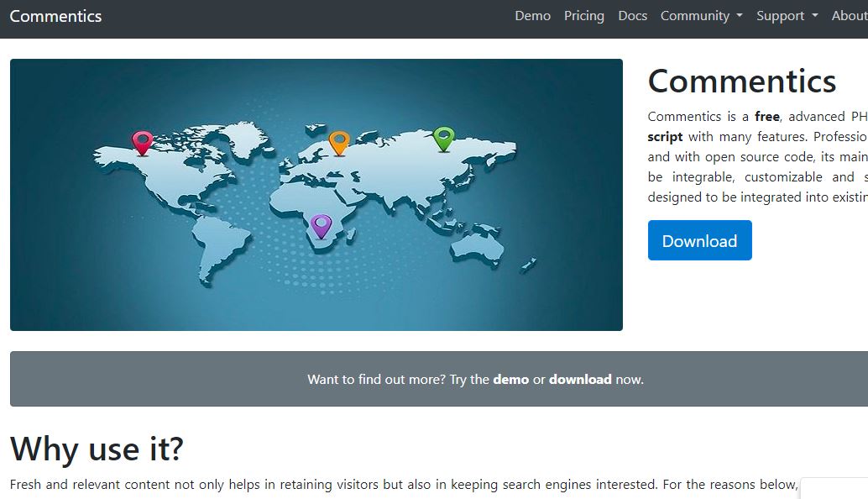
Task: Click the green map pin over Russia
Action: tap(443, 139)
